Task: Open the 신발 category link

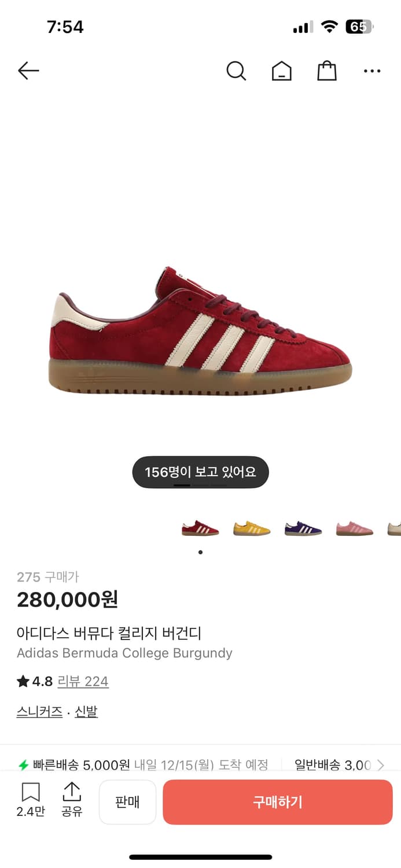Action: click(86, 712)
